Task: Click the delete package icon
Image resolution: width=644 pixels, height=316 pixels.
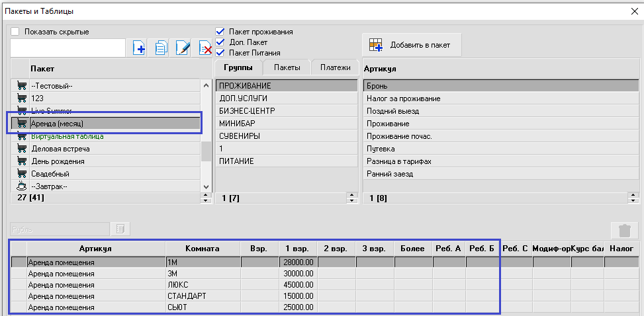Action: coord(204,48)
